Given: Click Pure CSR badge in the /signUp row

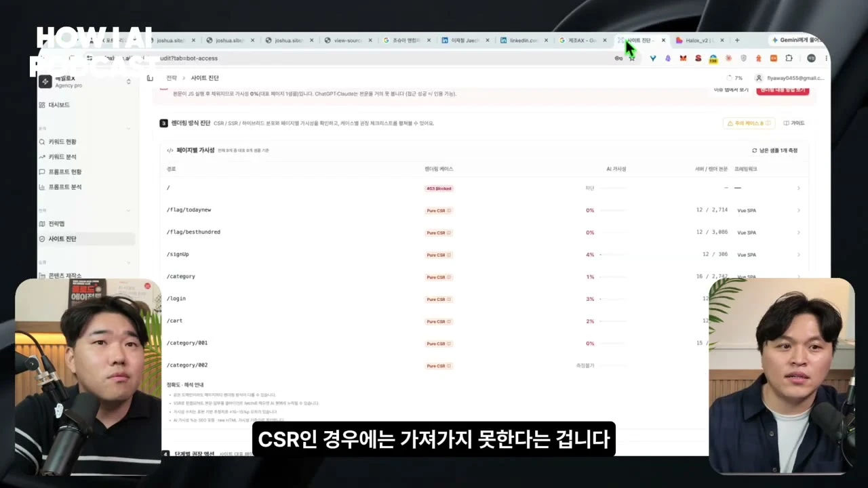Looking at the screenshot, I should tap(439, 255).
